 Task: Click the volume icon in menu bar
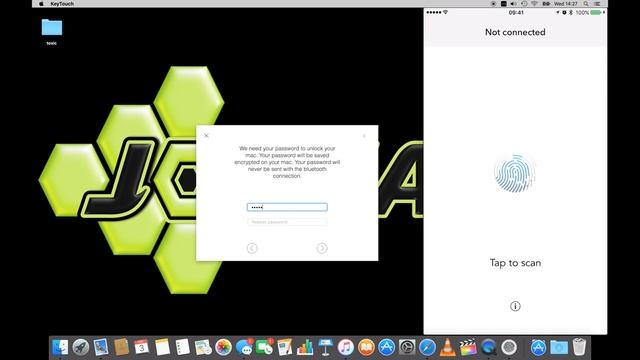pos(513,4)
